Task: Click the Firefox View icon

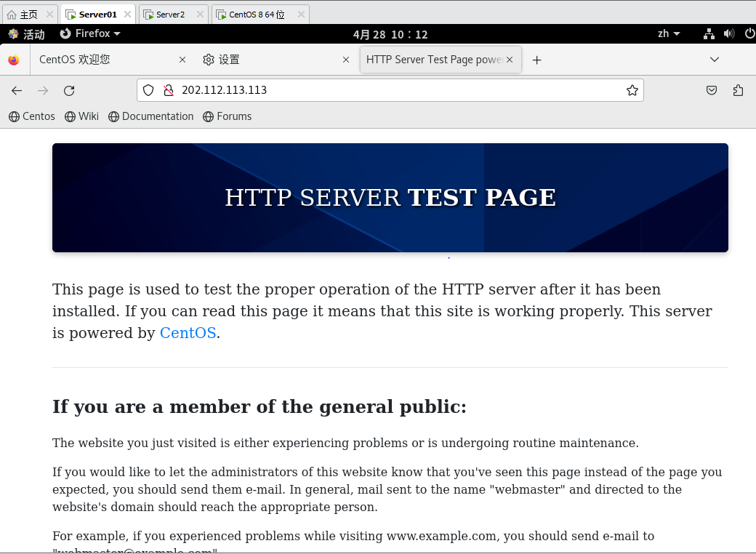Action: (x=14, y=60)
